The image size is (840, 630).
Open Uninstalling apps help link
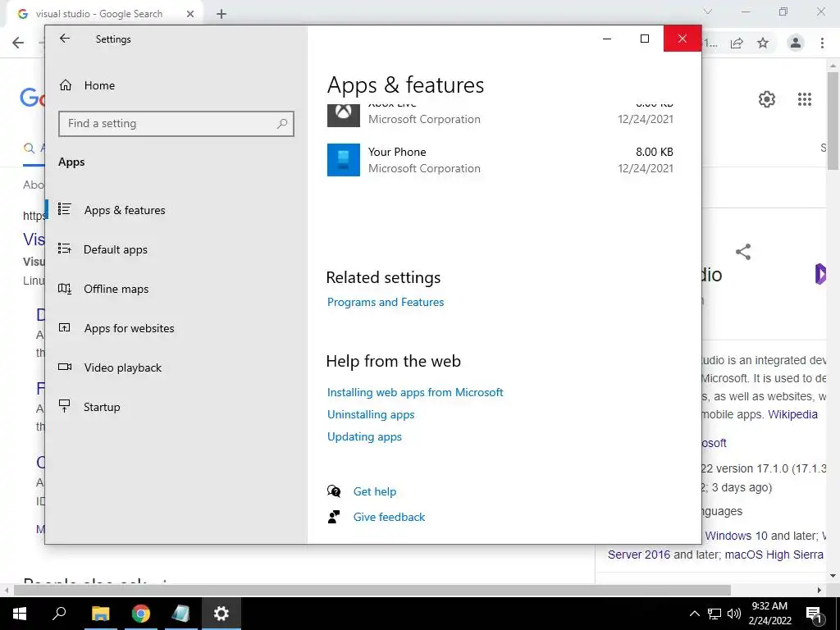[x=371, y=414]
